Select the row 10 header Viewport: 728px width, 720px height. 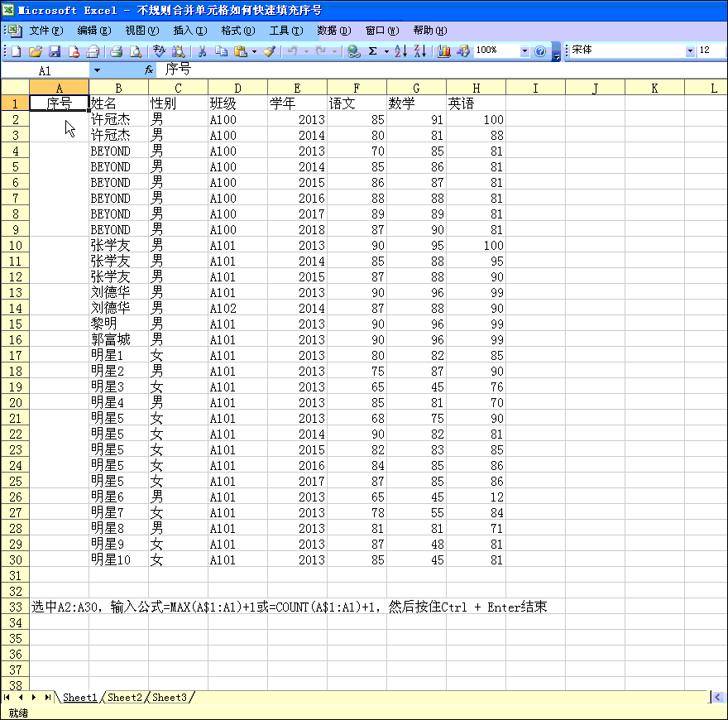tap(15, 246)
